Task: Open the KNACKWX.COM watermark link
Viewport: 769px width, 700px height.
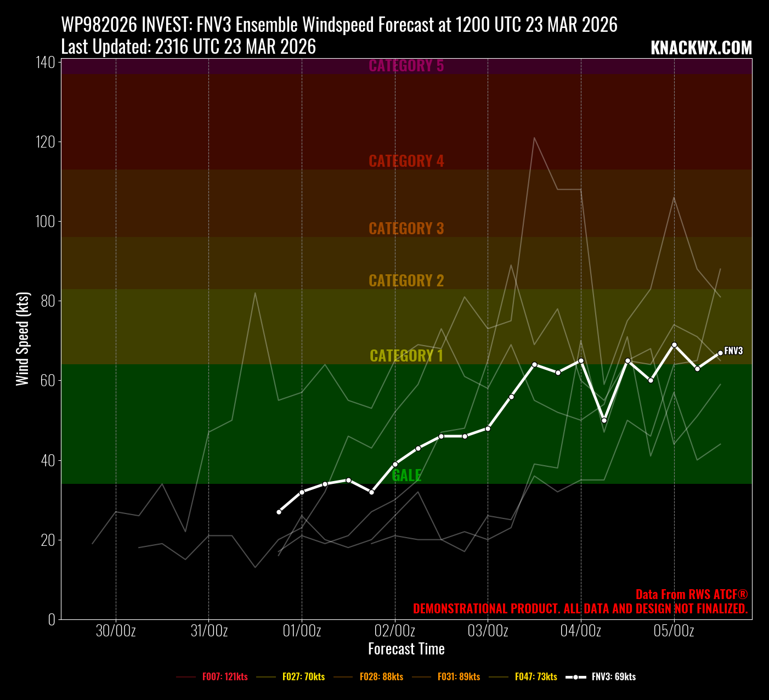Action: pos(701,48)
